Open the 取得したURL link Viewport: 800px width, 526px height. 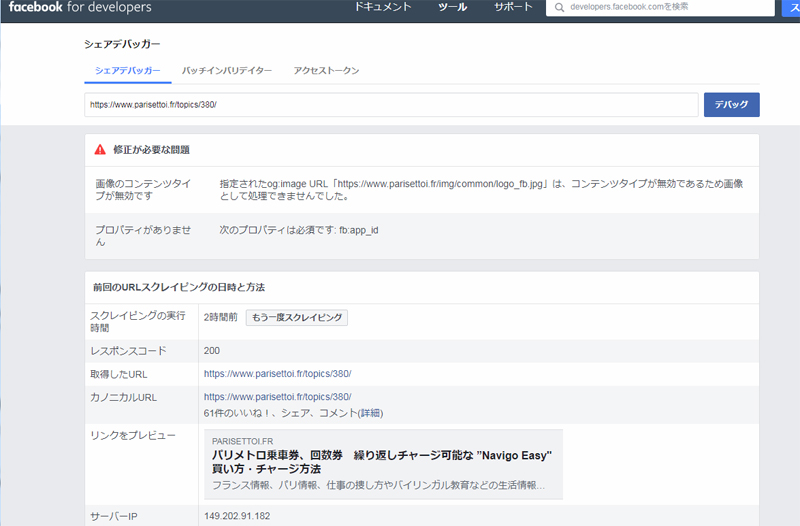(278, 373)
